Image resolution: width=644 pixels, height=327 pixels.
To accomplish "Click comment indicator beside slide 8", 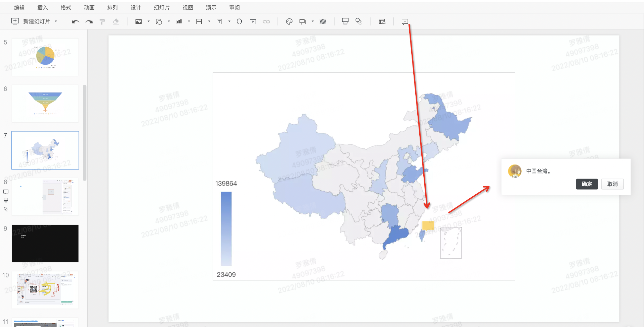I will 6,192.
